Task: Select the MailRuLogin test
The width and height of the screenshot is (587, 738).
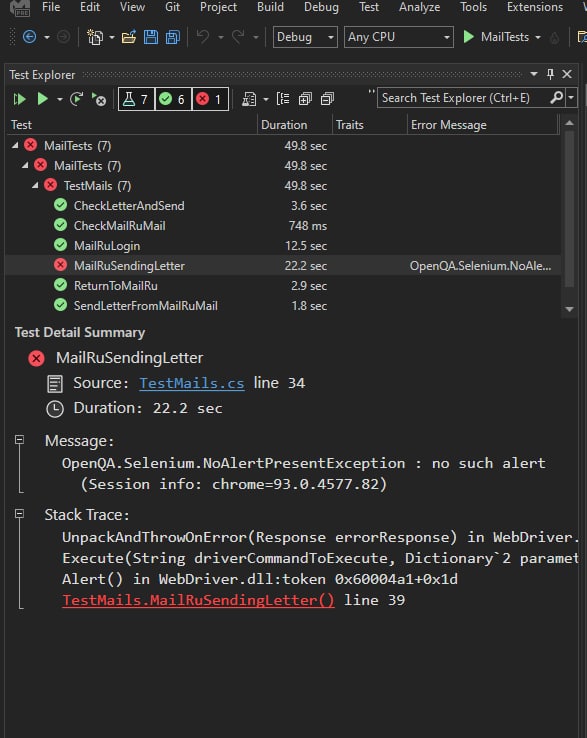Action: tap(107, 246)
